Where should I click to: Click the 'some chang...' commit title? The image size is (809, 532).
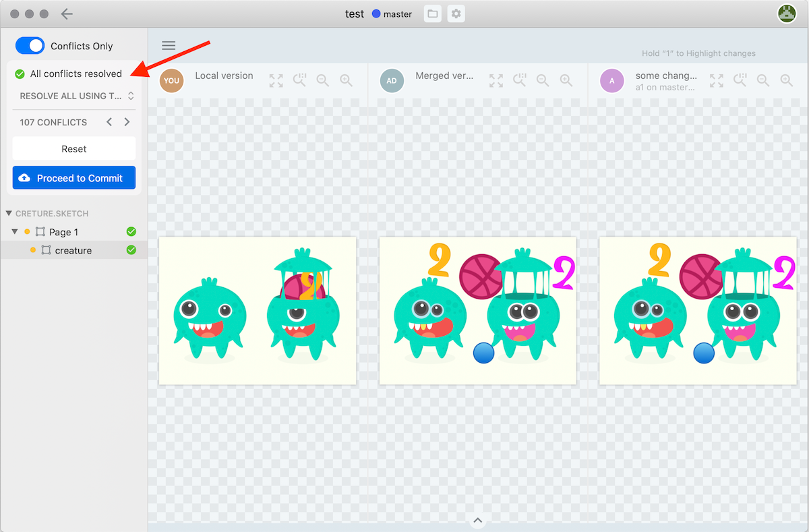tap(667, 76)
